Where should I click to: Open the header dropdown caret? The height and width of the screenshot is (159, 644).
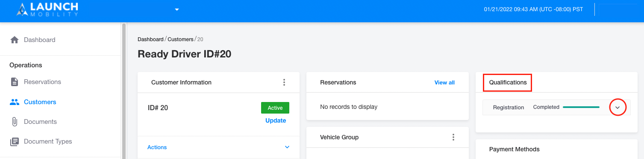pos(177,9)
